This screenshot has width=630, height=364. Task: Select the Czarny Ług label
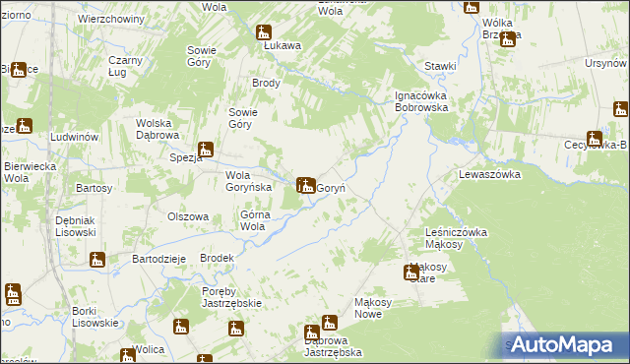pos(125,66)
